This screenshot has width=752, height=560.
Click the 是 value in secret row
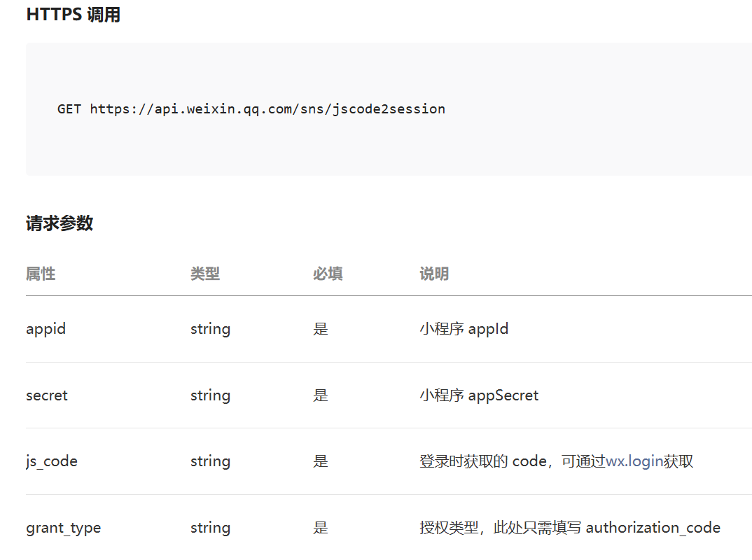click(x=321, y=395)
